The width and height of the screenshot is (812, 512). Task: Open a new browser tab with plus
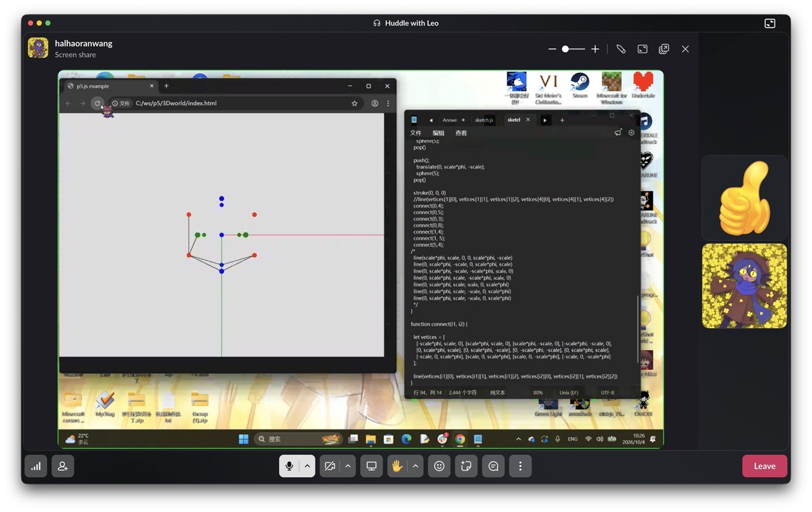coord(166,86)
